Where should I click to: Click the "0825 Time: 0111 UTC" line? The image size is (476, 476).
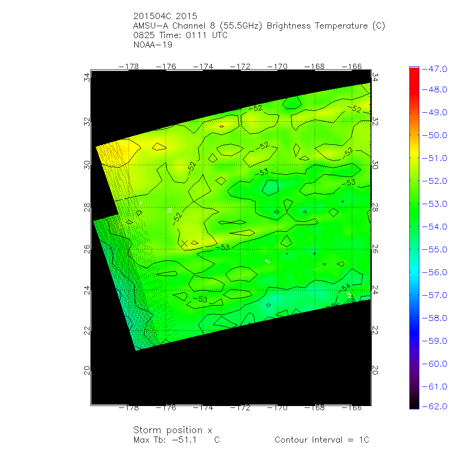(x=180, y=35)
